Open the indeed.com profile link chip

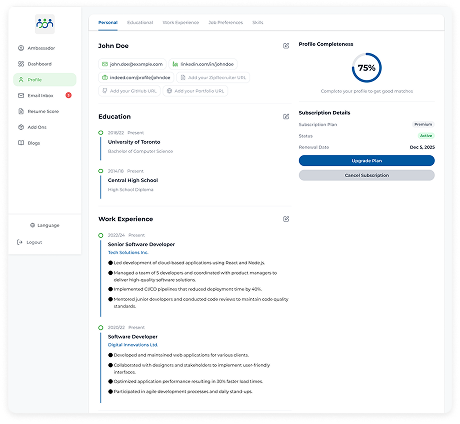[136, 78]
